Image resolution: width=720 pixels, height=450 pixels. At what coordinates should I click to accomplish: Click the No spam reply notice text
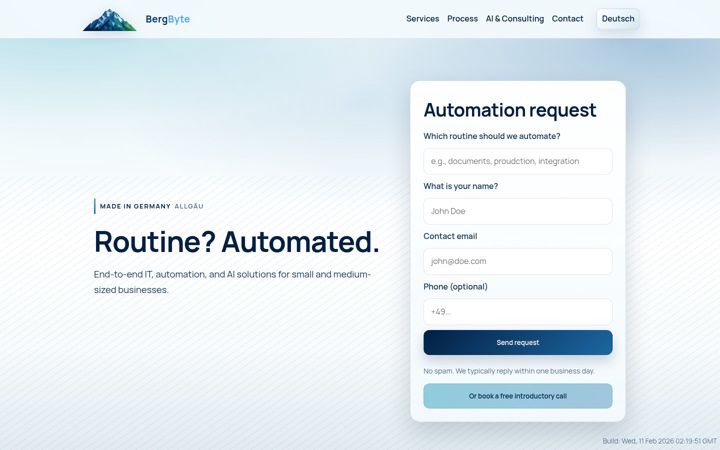(509, 371)
